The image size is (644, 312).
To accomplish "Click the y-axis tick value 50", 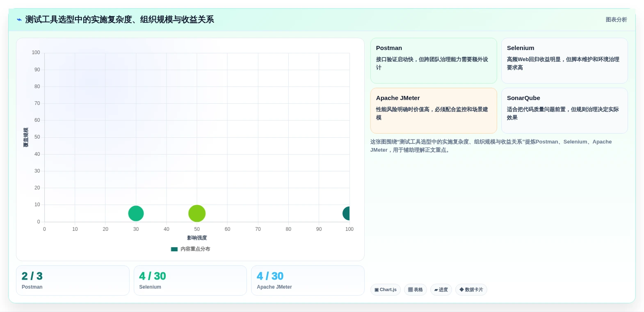I will (x=37, y=137).
